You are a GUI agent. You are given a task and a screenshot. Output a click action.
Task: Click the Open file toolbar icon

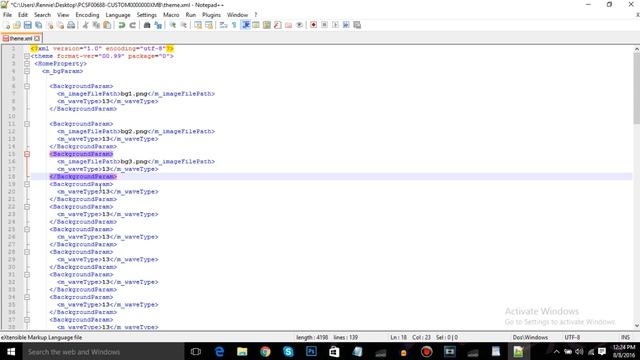(17, 25)
